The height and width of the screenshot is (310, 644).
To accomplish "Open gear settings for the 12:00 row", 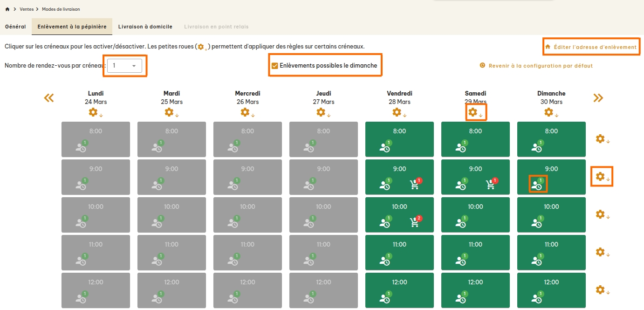I will pyautogui.click(x=601, y=290).
